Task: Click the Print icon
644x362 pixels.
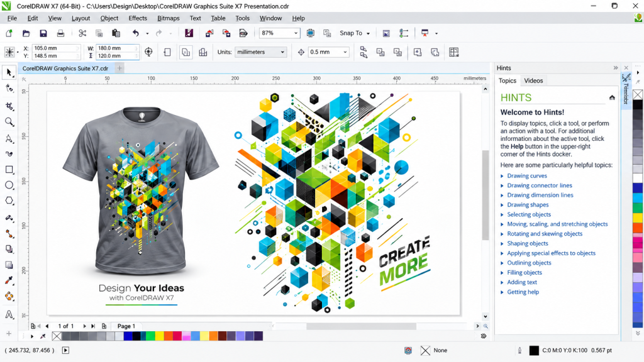Action: coord(60,33)
